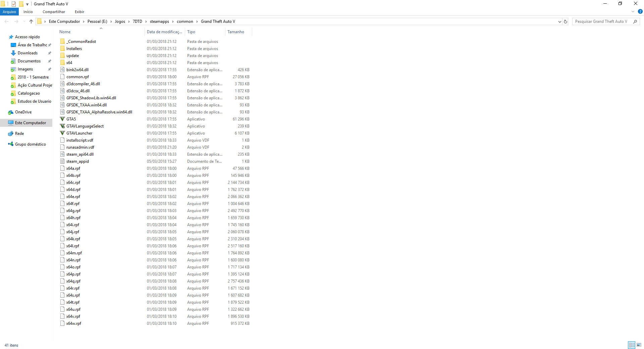Click the GTAVLanguageSelect application icon

point(62,126)
